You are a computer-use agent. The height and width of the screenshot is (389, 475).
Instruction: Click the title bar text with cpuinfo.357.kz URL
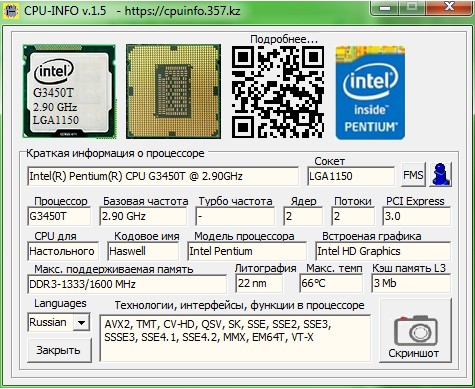(x=132, y=11)
